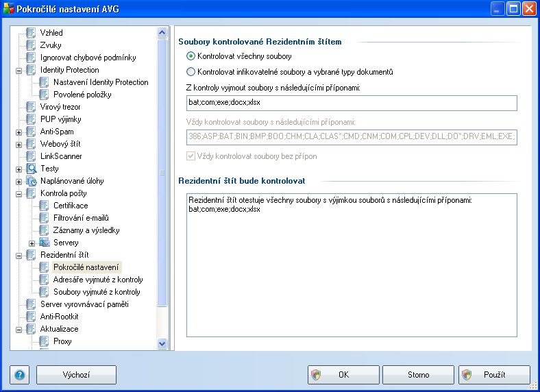Click the Server vyrovnávací paměti icon
This screenshot has height=392, width=540.
click(31, 304)
